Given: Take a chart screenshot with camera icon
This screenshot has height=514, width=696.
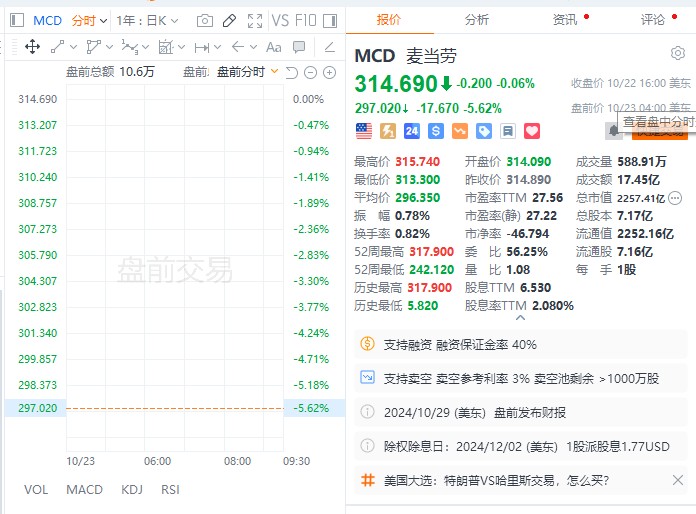Looking at the screenshot, I should [x=205, y=20].
